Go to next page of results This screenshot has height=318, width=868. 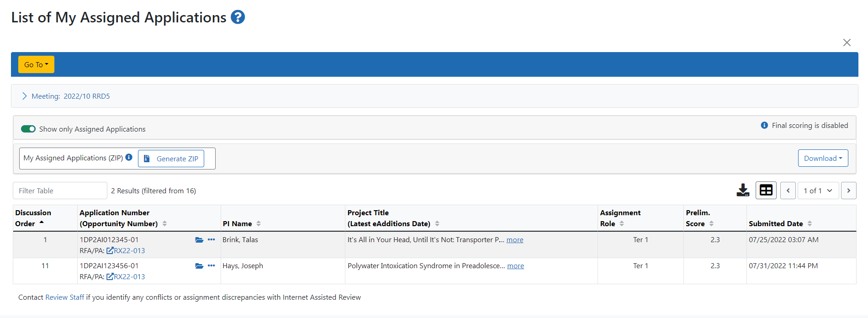(x=848, y=191)
